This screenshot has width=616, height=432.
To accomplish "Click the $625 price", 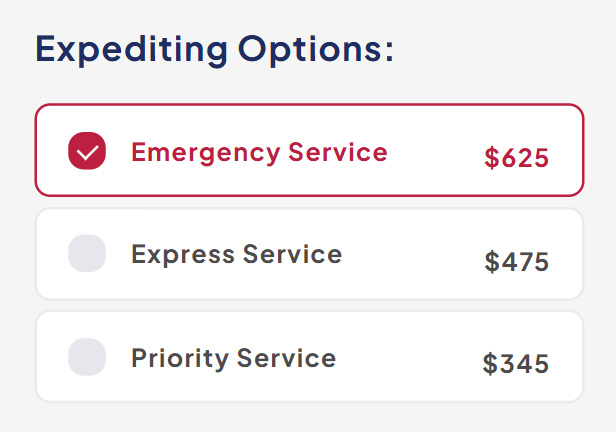I will [516, 158].
